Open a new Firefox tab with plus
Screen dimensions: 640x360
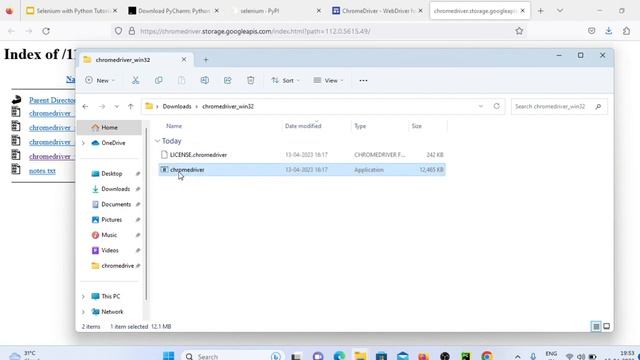click(541, 11)
